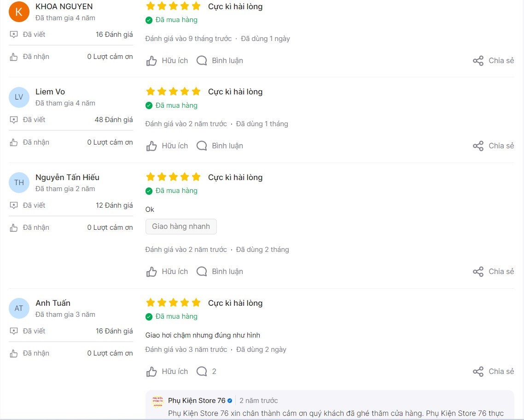Click comment bubble icon on Liem Vo's review

202,146
